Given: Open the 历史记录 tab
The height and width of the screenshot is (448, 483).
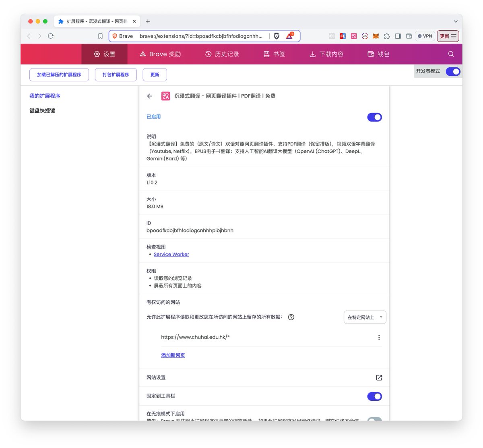Looking at the screenshot, I should [222, 54].
